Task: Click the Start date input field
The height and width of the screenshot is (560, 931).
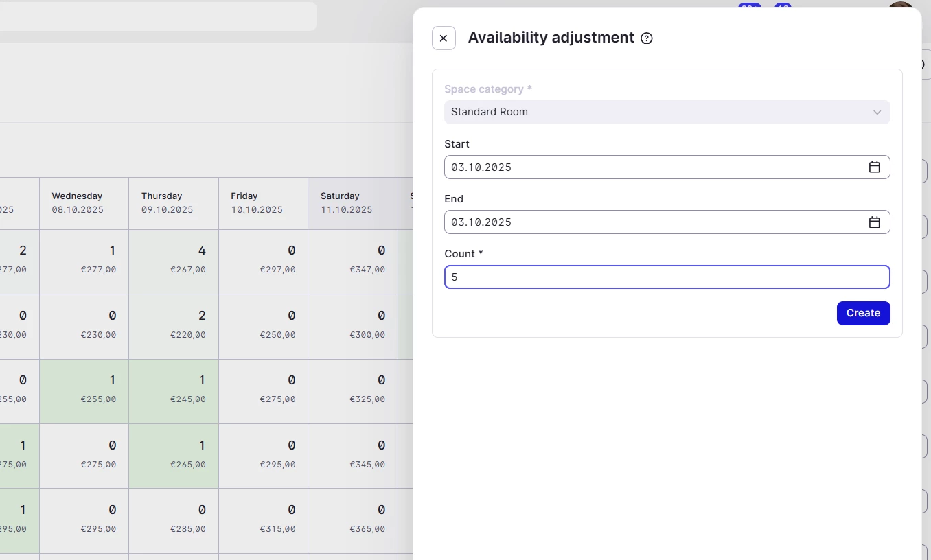Action: (x=652, y=167)
